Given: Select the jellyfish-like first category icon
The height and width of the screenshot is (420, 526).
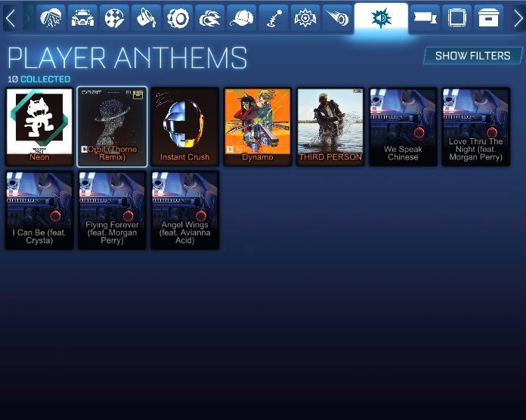Looking at the screenshot, I should point(51,18).
